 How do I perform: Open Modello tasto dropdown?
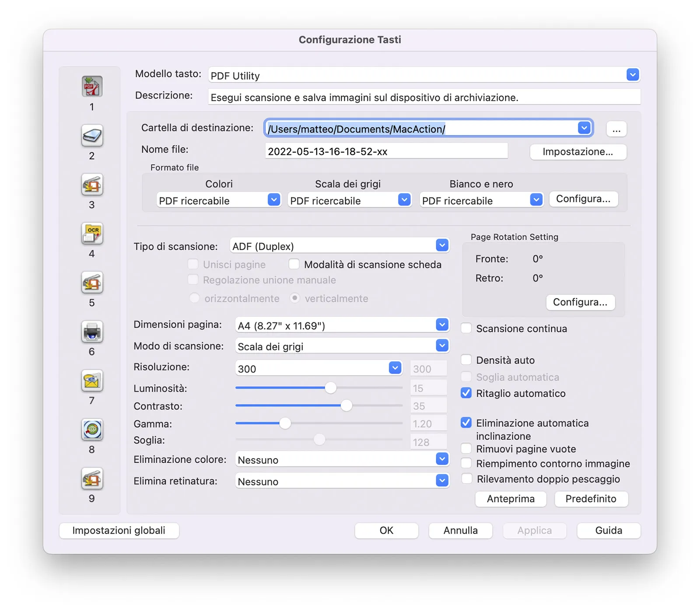pos(424,75)
